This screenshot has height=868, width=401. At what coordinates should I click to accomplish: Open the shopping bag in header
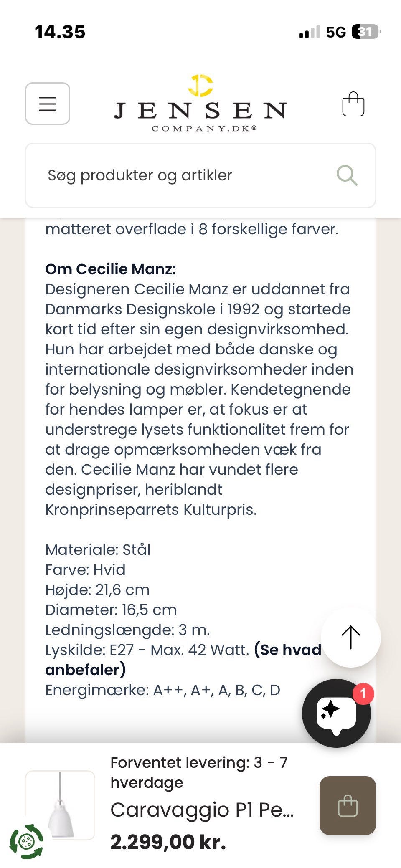click(353, 104)
